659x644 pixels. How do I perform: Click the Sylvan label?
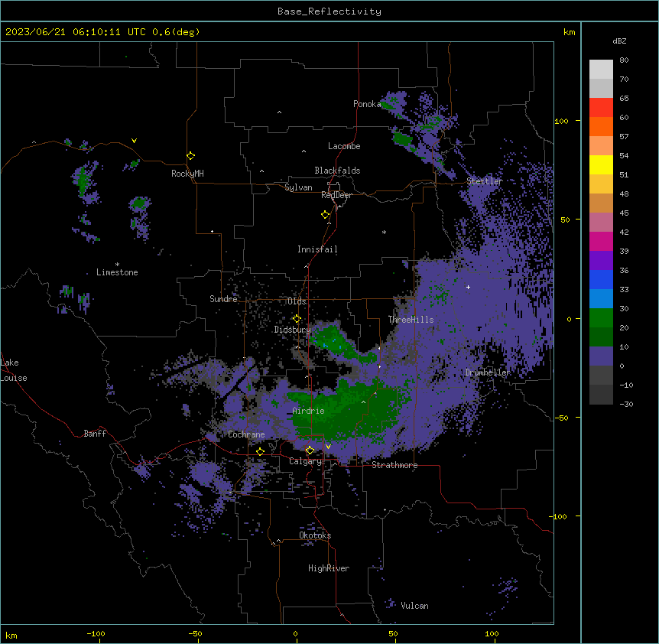(298, 187)
